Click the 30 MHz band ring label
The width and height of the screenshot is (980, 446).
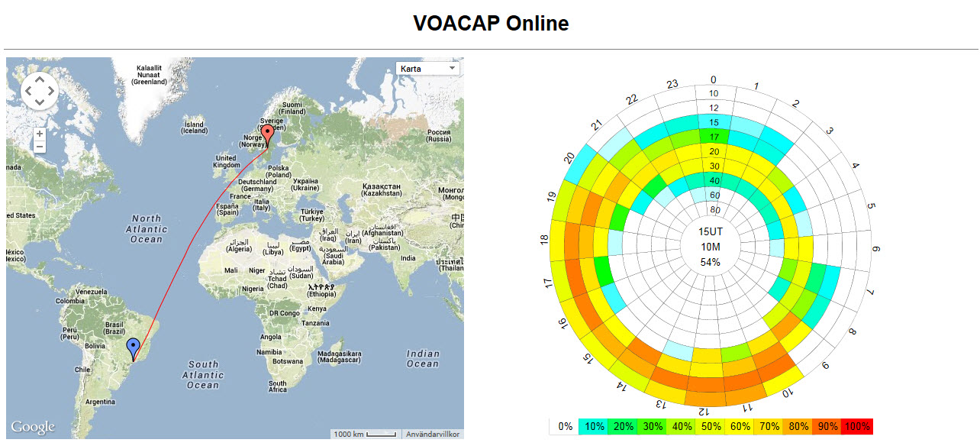point(714,166)
